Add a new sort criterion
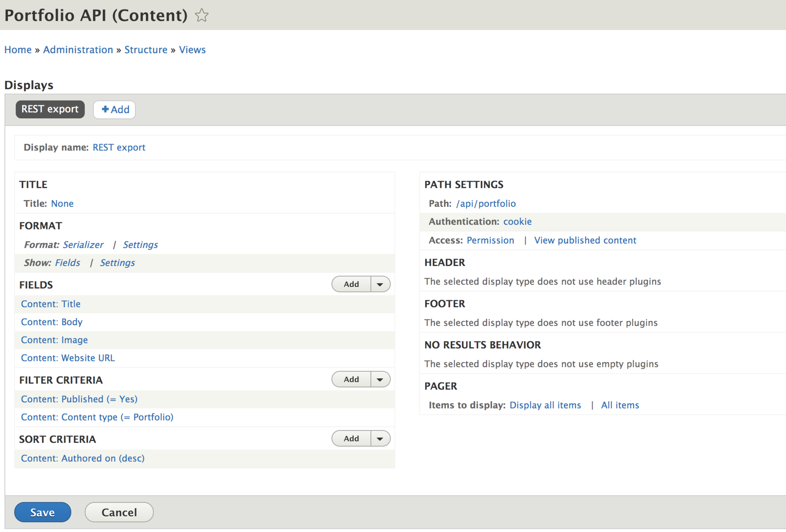 [x=351, y=439]
